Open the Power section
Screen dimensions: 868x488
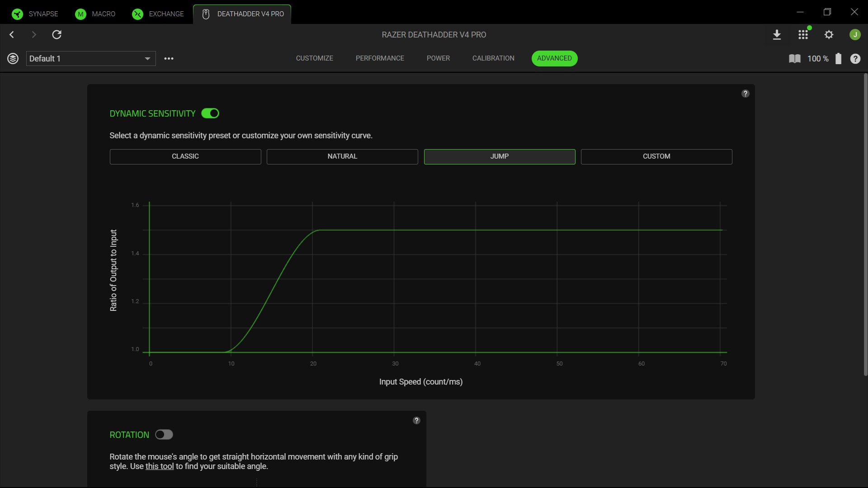pos(438,58)
